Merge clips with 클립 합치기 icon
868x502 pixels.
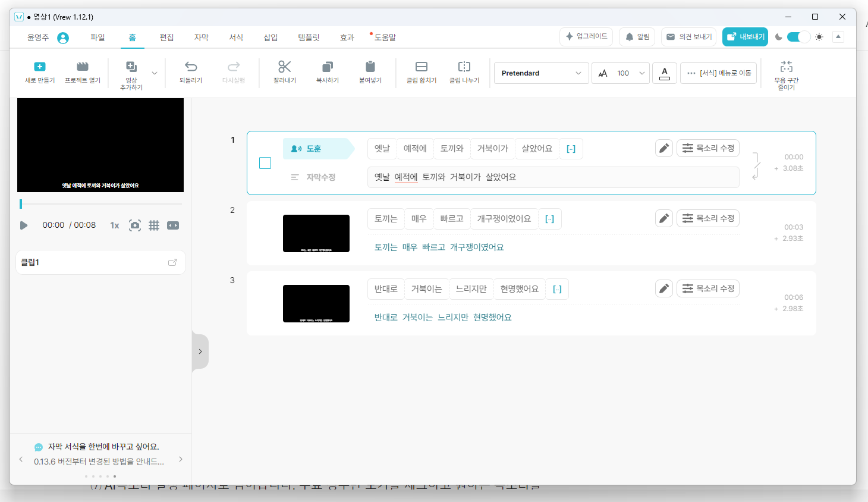[x=422, y=67]
